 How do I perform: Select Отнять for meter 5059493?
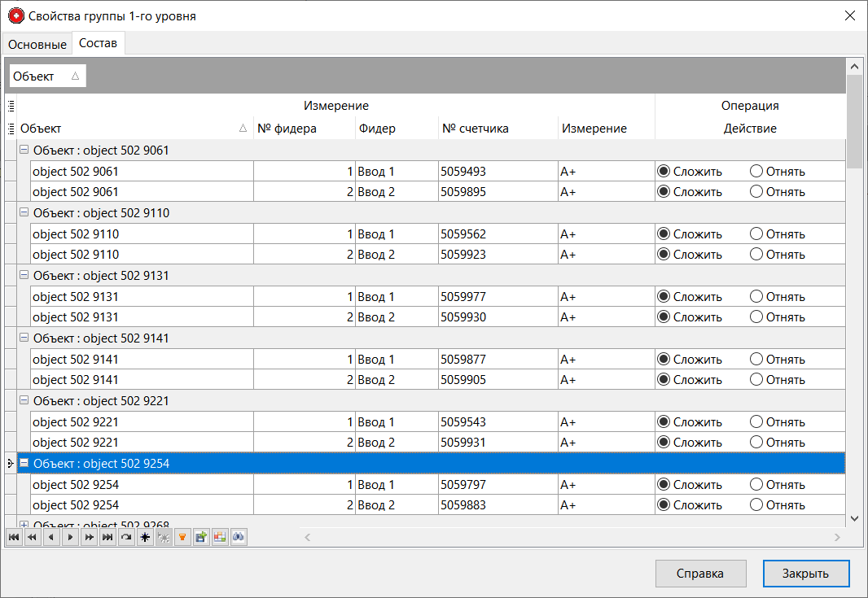click(756, 172)
